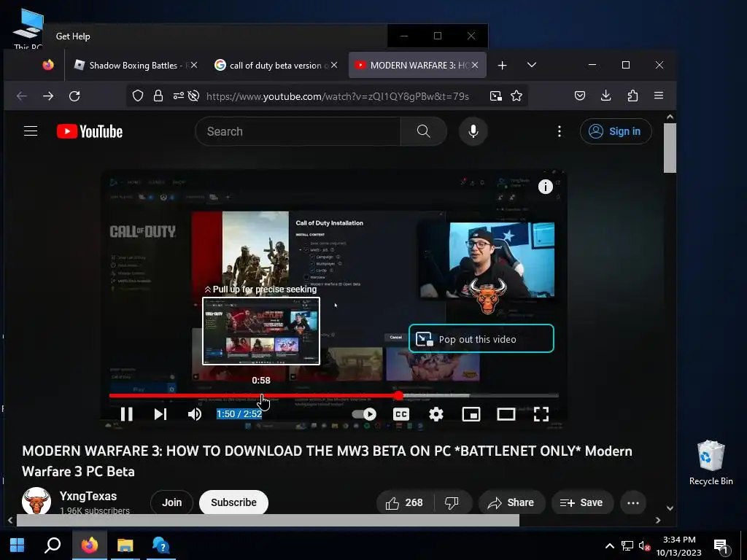Image resolution: width=747 pixels, height=560 pixels.
Task: Click the video info card icon
Action: (x=546, y=187)
